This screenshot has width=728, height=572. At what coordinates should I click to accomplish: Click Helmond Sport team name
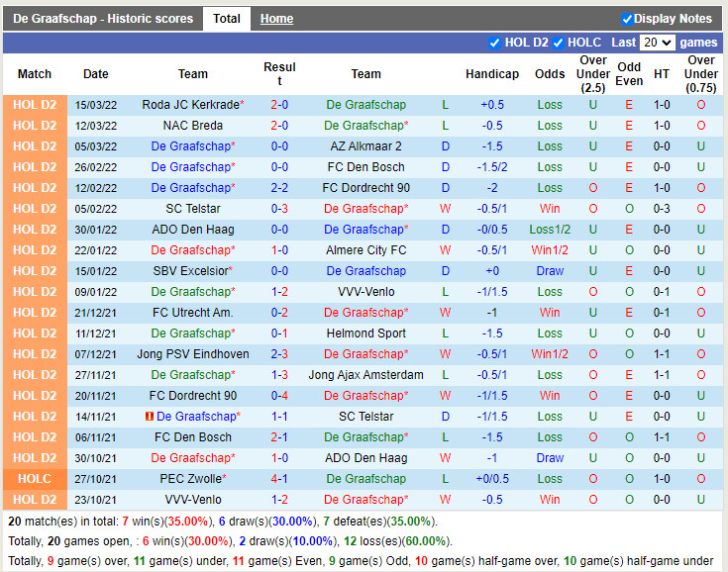365,334
